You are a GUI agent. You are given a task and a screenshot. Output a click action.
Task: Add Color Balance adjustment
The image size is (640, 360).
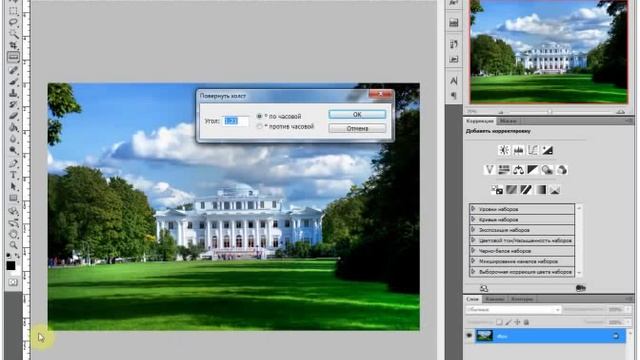[518, 170]
